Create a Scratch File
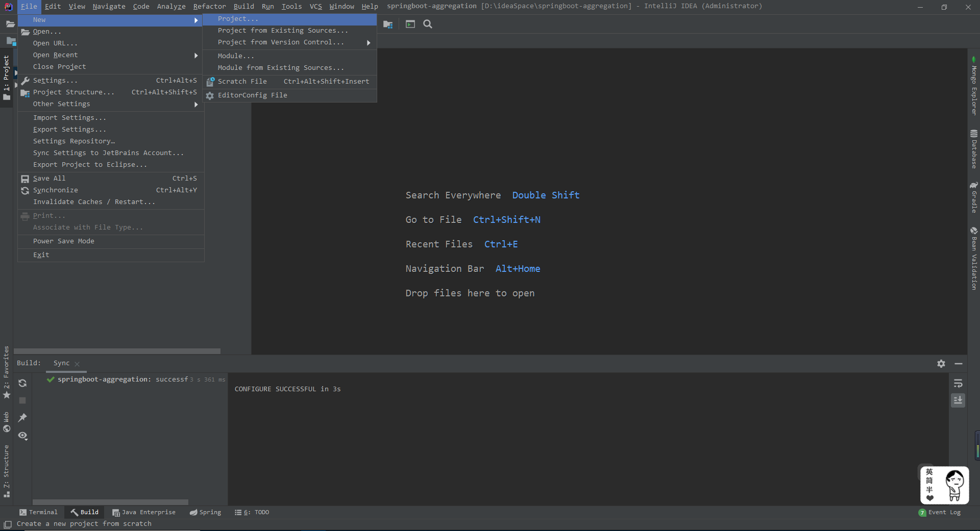 [290, 82]
